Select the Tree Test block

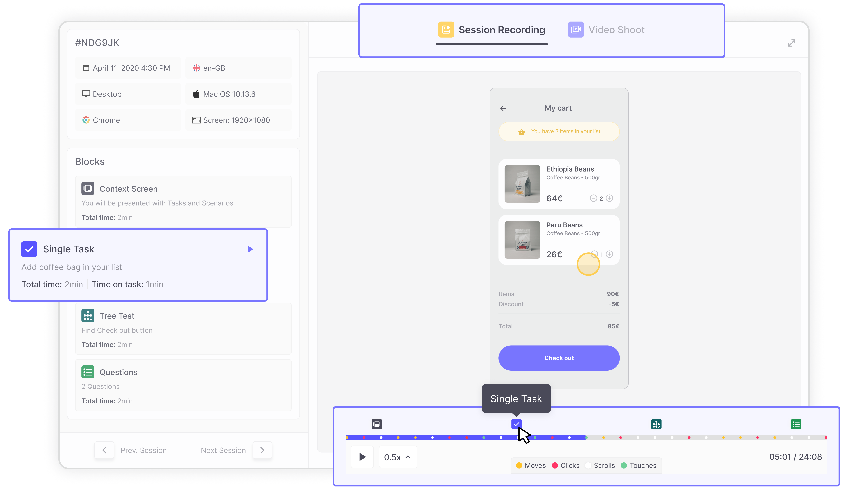(x=183, y=329)
